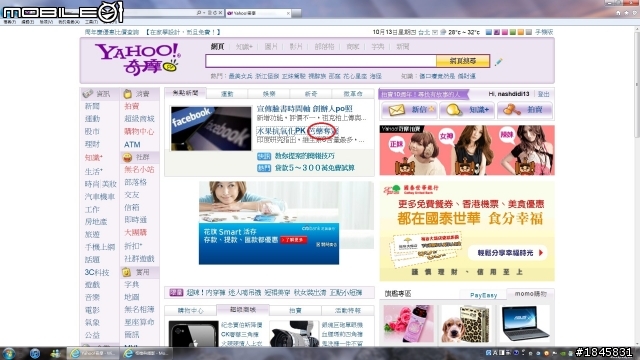The image size is (640, 360).
Task: Pick the green theme color swatch
Action: [513, 32]
